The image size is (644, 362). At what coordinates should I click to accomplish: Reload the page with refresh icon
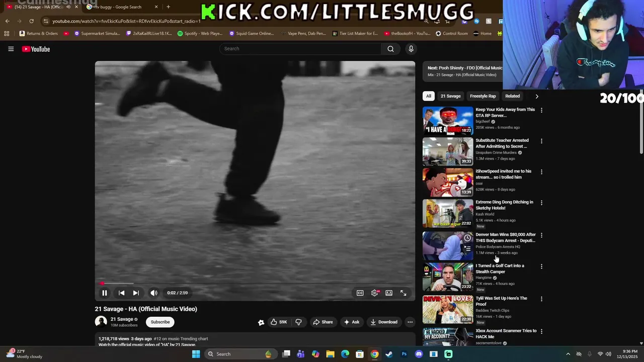pyautogui.click(x=31, y=21)
